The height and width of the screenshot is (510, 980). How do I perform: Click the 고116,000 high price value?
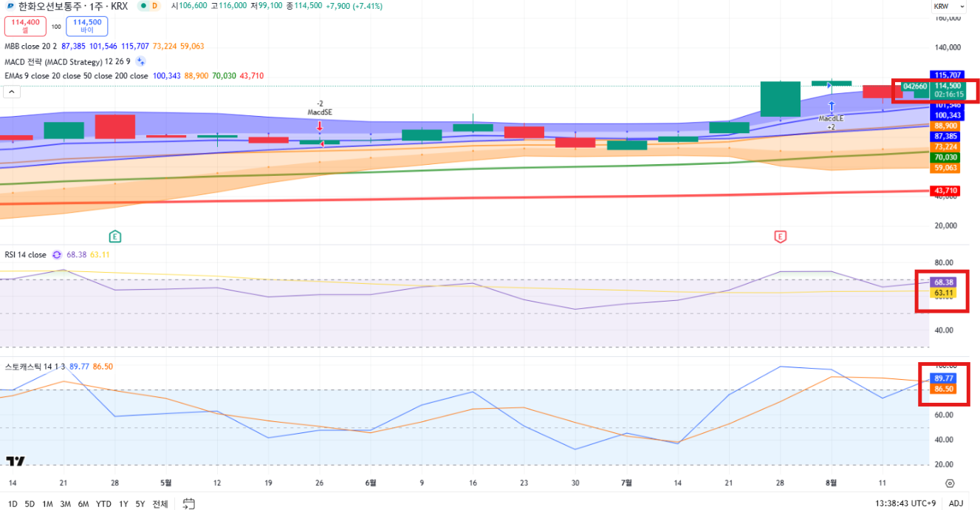pos(227,6)
